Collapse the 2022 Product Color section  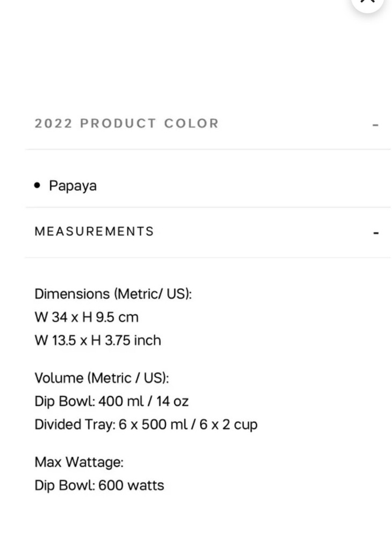(x=127, y=123)
